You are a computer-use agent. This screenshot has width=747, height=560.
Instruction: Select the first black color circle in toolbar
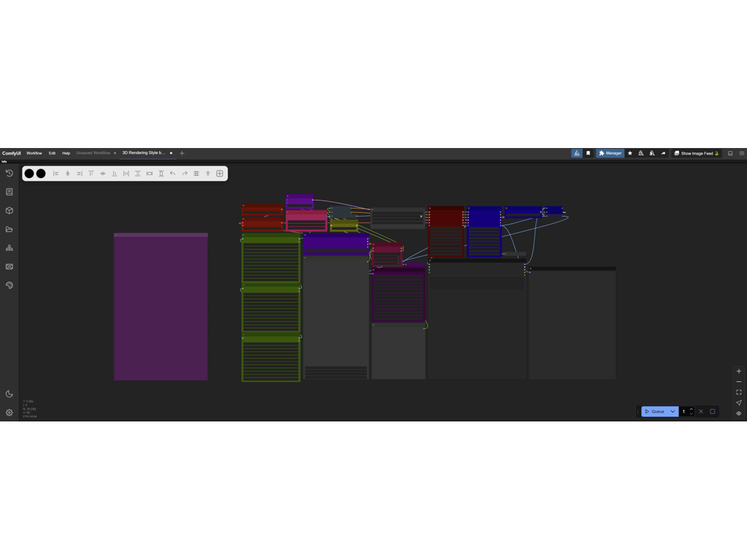point(29,174)
